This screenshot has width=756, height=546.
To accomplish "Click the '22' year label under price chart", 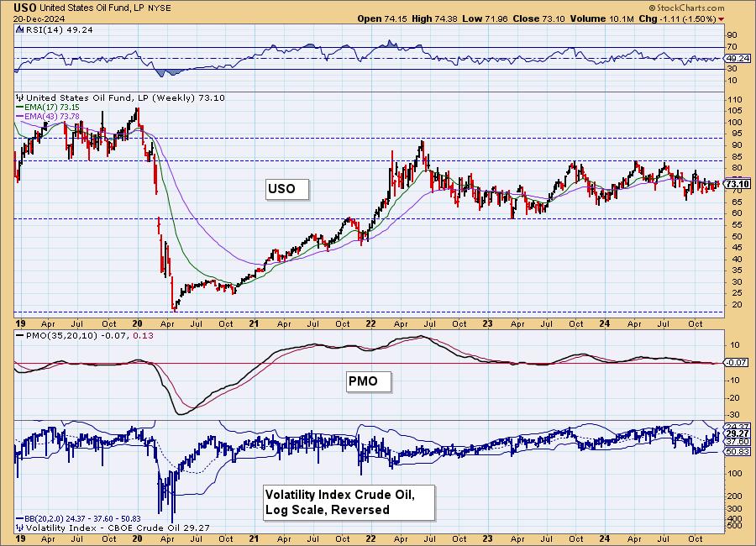I will click(370, 323).
